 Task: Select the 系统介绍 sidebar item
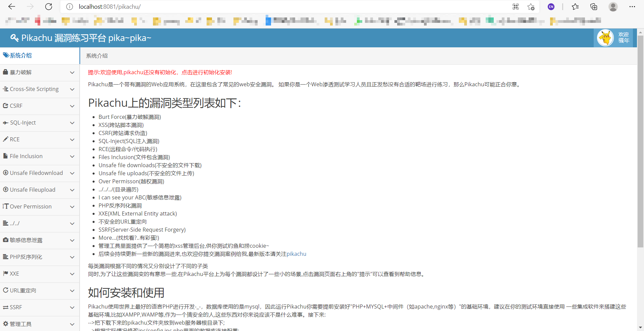click(x=20, y=56)
